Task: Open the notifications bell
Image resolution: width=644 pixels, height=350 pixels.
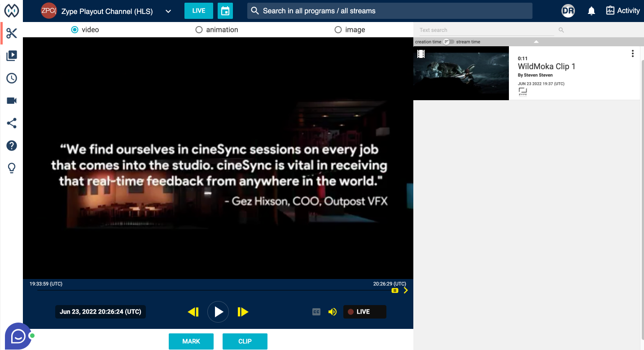Action: [x=591, y=11]
